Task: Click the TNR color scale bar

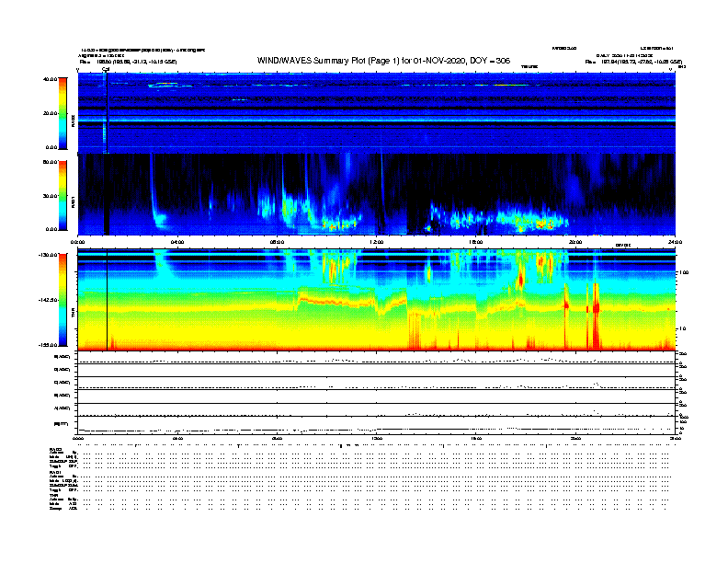Action: click(63, 300)
